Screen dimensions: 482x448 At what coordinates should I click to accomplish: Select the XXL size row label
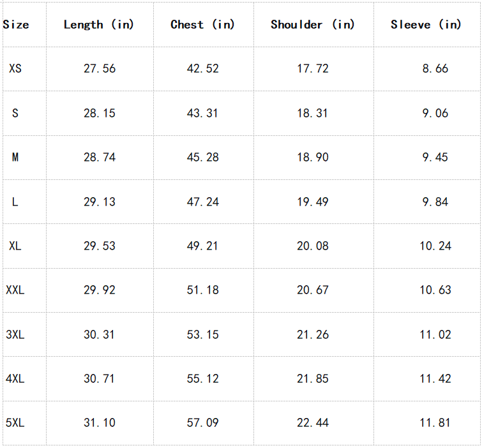click(x=15, y=290)
